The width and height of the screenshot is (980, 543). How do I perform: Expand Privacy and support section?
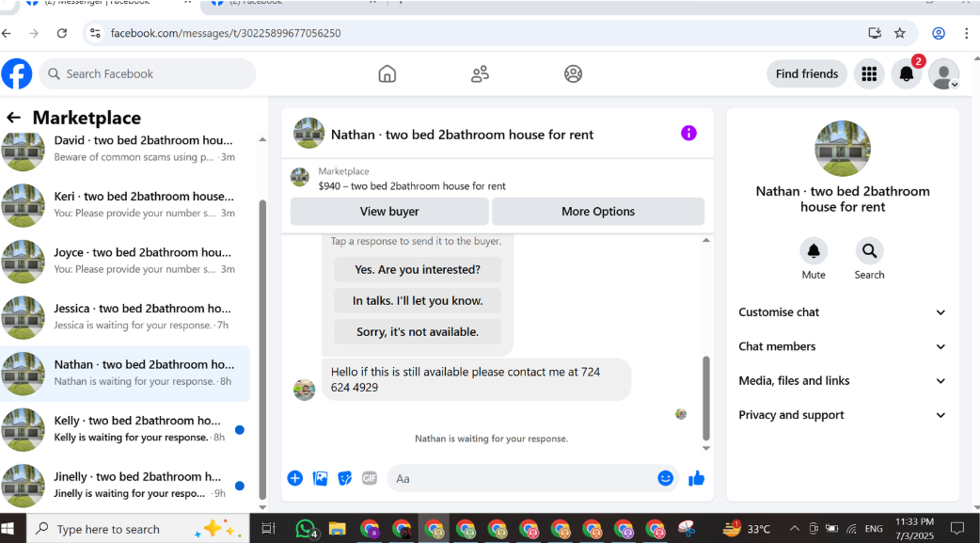(x=843, y=415)
